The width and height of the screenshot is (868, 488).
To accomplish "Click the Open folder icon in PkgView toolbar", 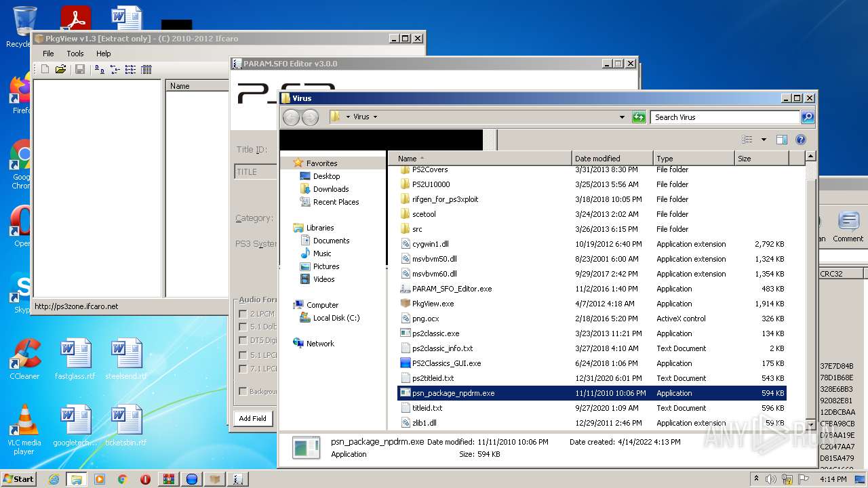I will [60, 69].
